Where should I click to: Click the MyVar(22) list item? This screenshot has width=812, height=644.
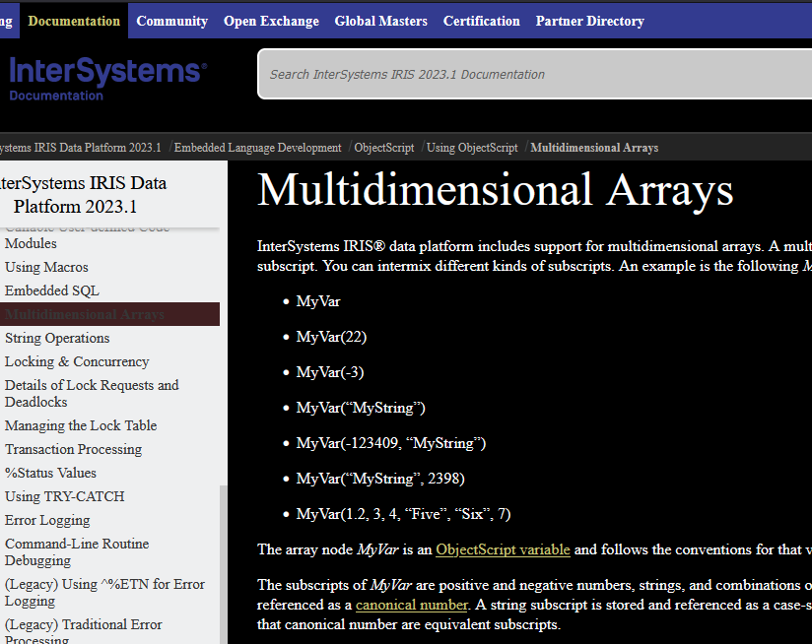pos(331,337)
